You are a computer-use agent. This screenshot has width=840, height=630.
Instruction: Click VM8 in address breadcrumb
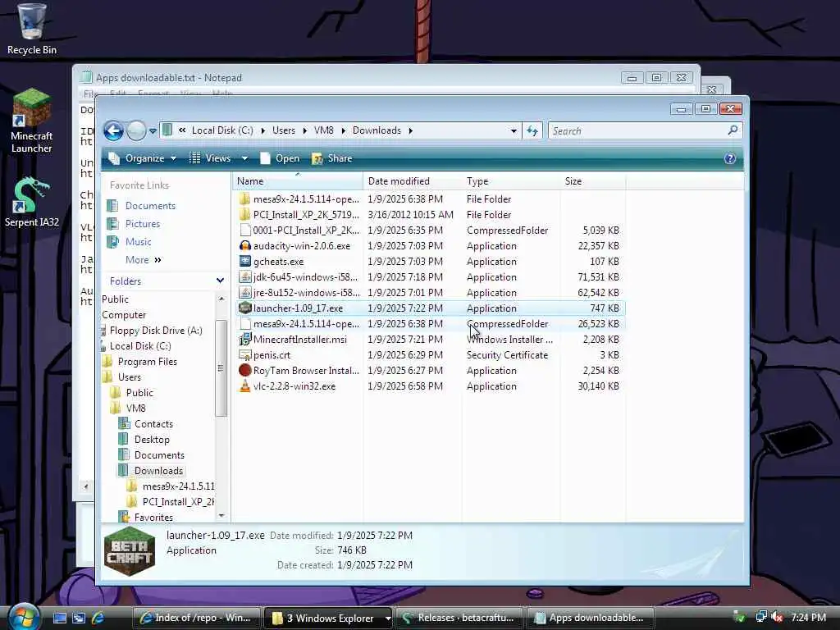pyautogui.click(x=323, y=130)
